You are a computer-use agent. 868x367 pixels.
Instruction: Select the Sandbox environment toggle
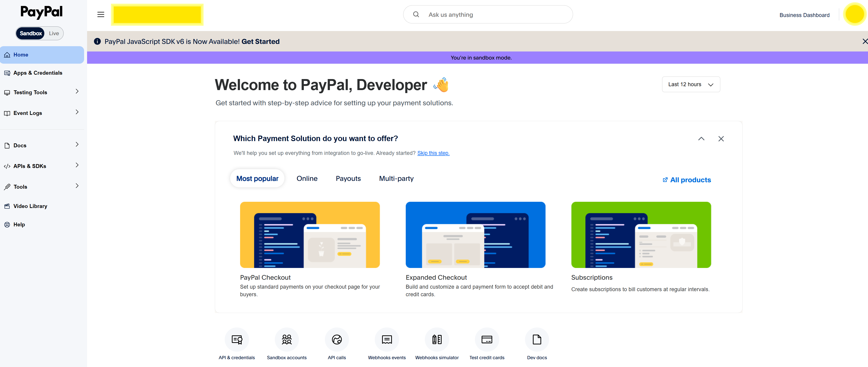point(31,33)
